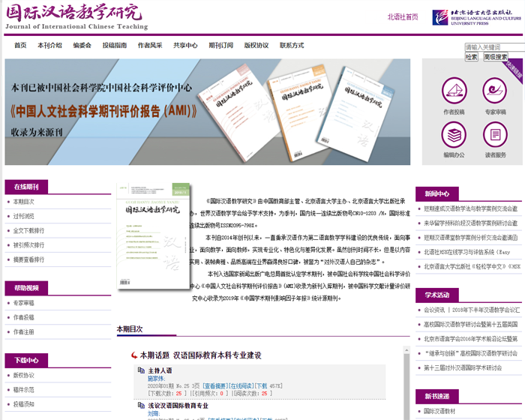Click 下载 link for 主持人语 article
Screen dimensions: 525x420
point(261,385)
